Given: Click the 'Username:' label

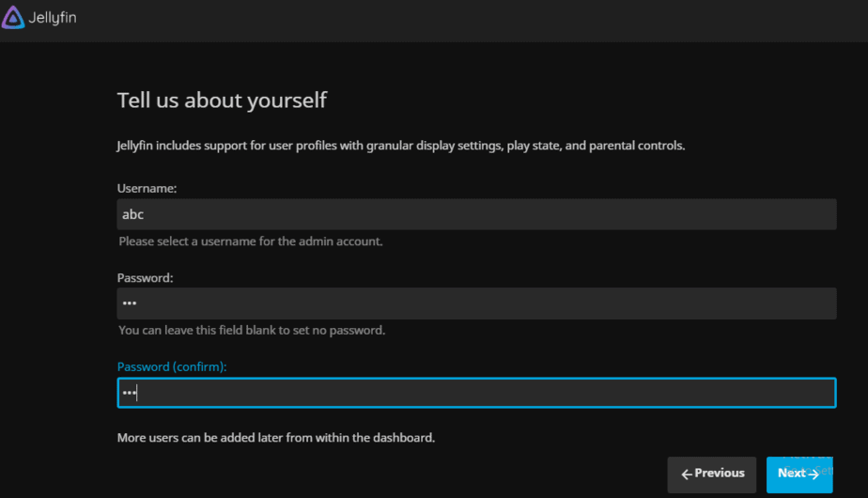Looking at the screenshot, I should [x=147, y=189].
